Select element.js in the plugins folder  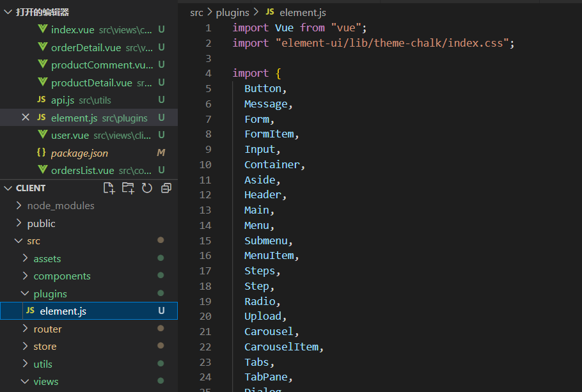pos(89,311)
